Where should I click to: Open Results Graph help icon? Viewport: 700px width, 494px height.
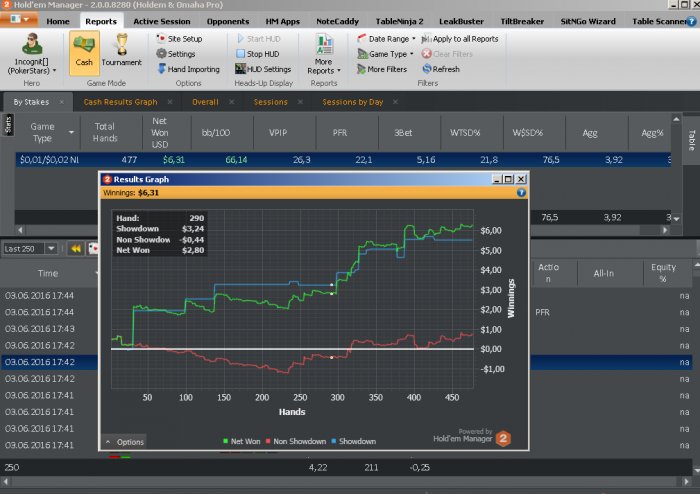click(521, 193)
